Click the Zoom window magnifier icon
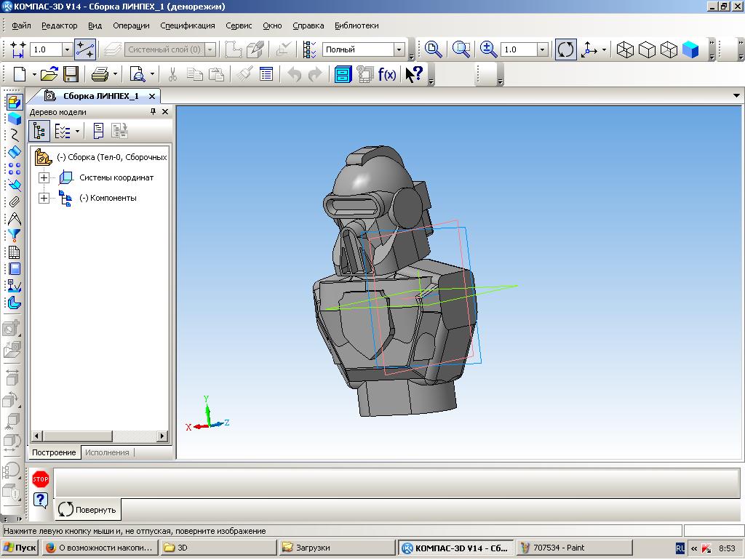Image resolution: width=745 pixels, height=560 pixels. click(434, 49)
